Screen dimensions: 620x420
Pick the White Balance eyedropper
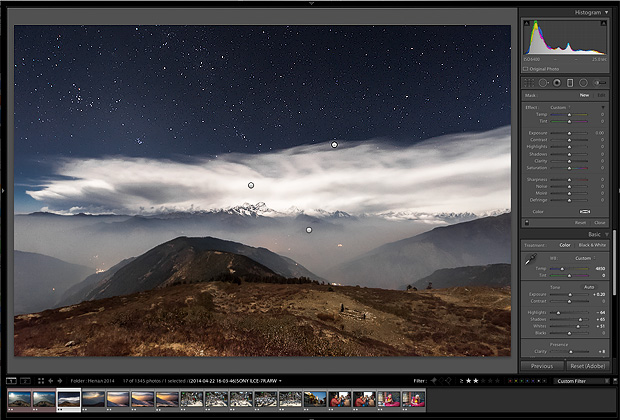[x=530, y=259]
